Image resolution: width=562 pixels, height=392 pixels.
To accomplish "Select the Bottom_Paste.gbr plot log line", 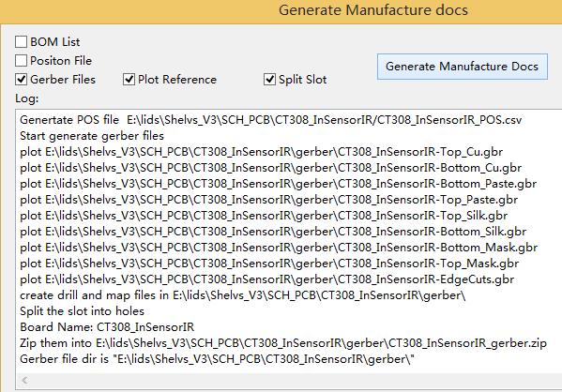I will [278, 184].
